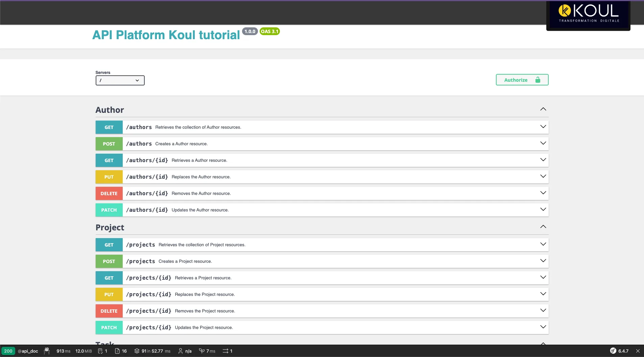Open the 12.0 MiB memory panel
This screenshot has height=357, width=644.
[84, 351]
